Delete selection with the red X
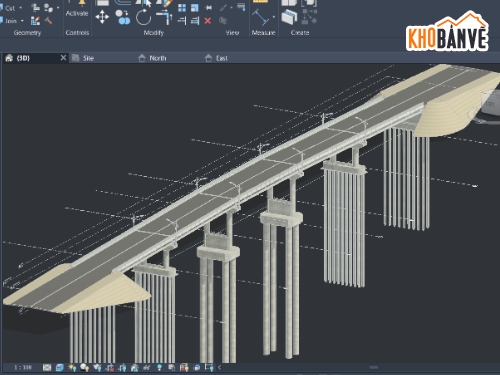 pos(207,21)
